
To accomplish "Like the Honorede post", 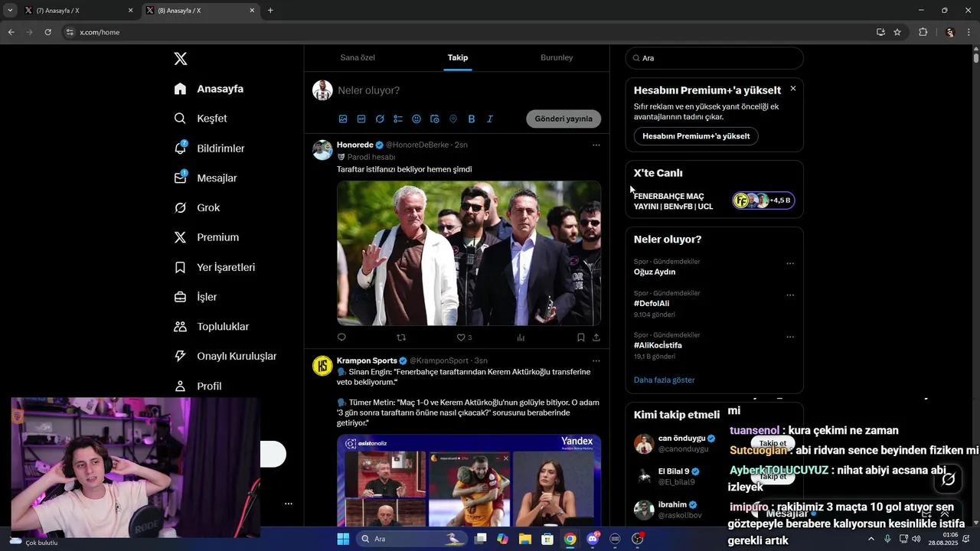I will 461,337.
